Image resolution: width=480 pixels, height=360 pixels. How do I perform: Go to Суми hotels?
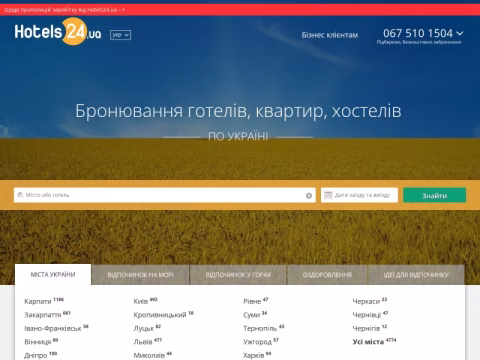[251, 315]
